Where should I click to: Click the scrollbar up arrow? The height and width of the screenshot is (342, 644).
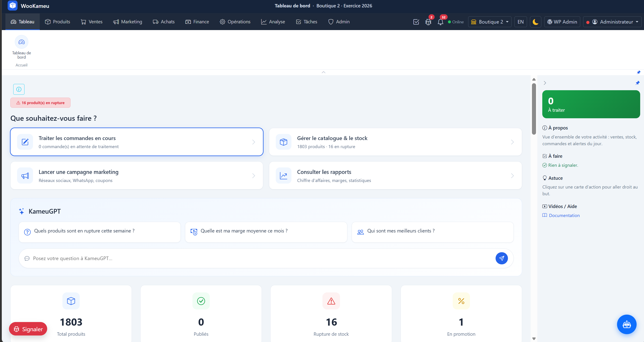pos(534,79)
